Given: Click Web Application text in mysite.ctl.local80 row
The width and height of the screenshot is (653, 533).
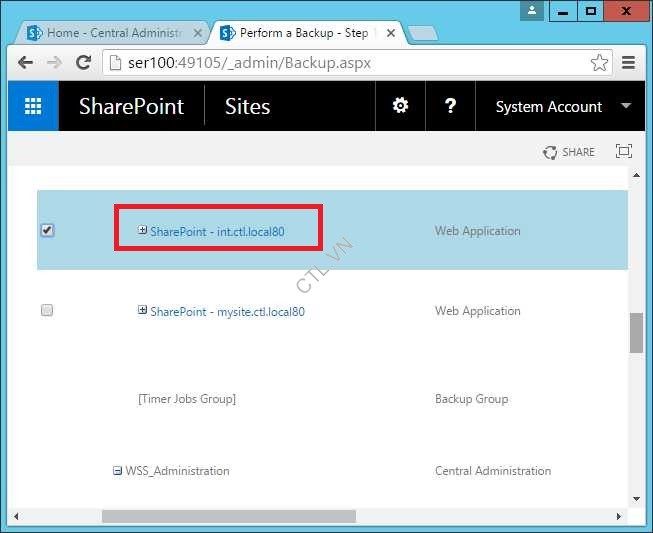Looking at the screenshot, I should [478, 311].
